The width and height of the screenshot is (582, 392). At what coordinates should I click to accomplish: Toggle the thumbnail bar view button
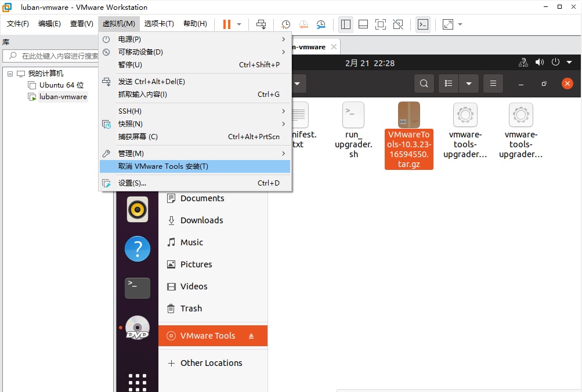tap(363, 24)
